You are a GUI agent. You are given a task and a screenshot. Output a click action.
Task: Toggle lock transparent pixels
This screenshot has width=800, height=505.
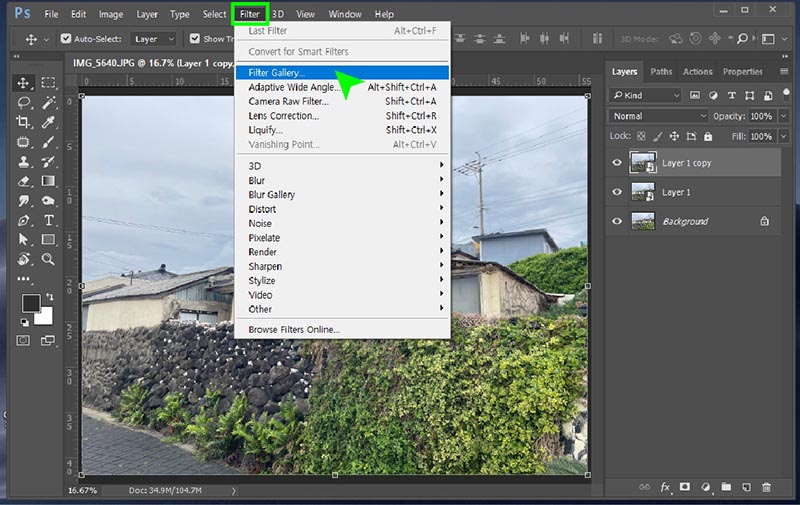pyautogui.click(x=641, y=136)
